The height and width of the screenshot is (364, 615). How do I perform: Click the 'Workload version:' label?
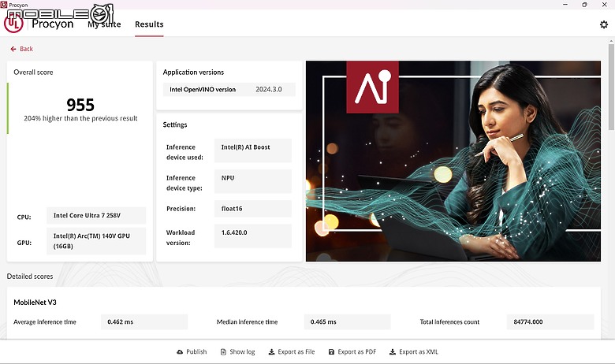click(181, 237)
